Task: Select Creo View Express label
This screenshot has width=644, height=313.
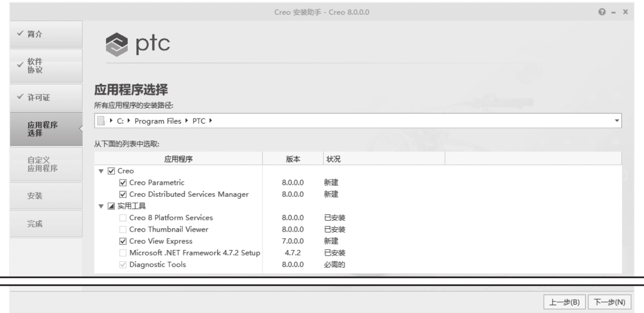Action: click(161, 241)
